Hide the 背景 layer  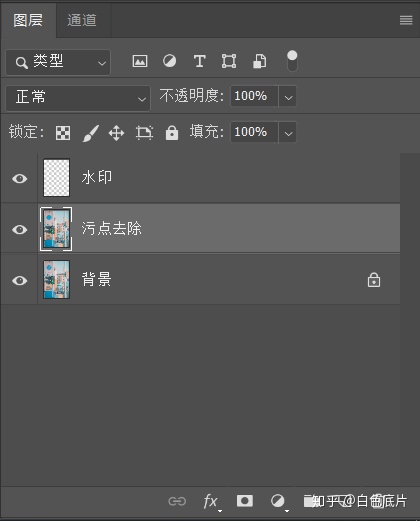pyautogui.click(x=20, y=280)
